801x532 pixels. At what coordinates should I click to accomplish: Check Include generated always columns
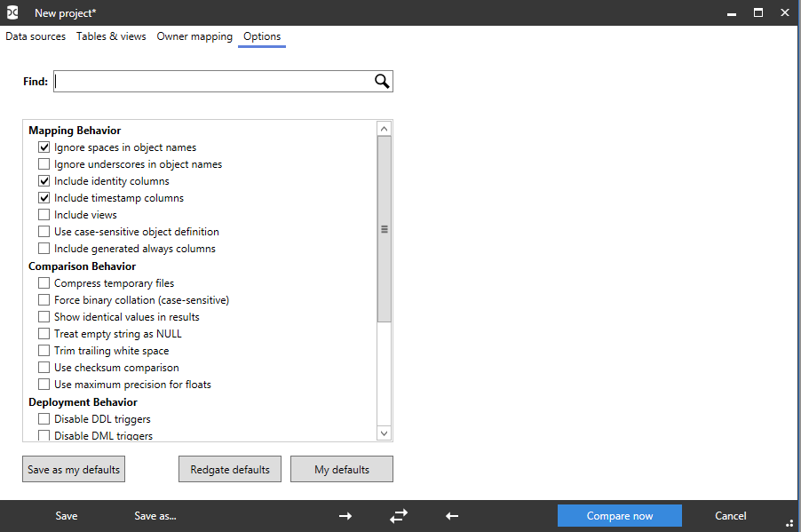pos(44,249)
